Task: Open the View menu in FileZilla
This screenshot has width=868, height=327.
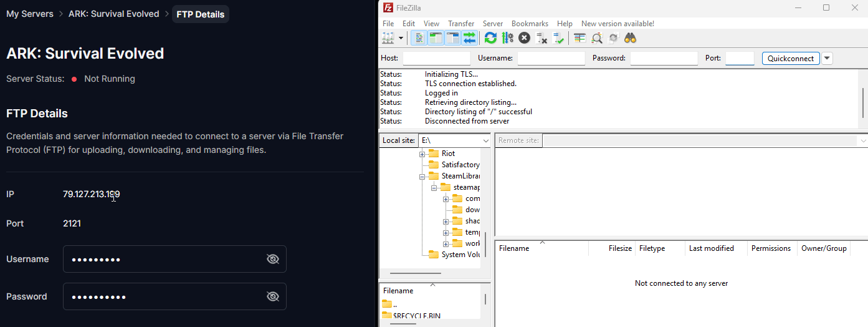Action: [x=431, y=24]
